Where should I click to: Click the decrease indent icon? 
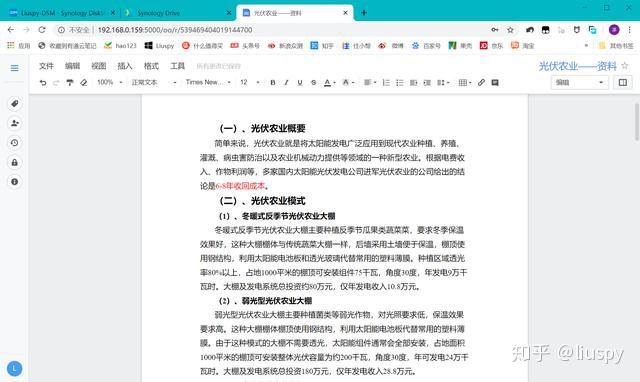coord(413,83)
